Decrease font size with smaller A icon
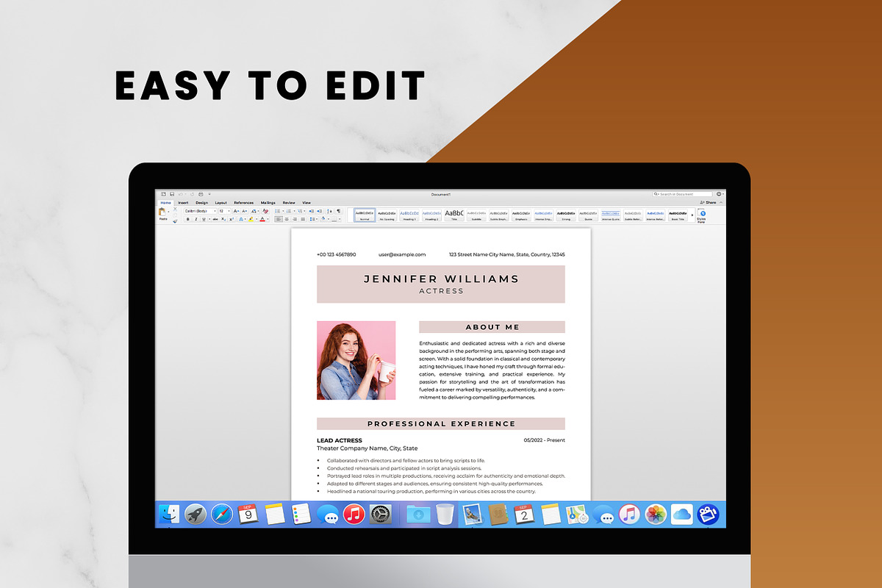 pos(244,211)
